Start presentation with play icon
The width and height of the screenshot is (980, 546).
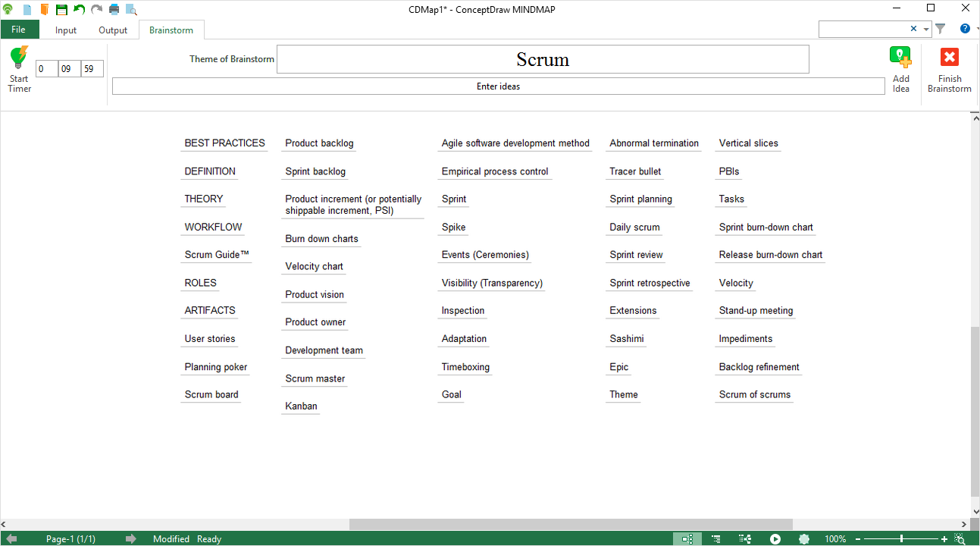775,539
